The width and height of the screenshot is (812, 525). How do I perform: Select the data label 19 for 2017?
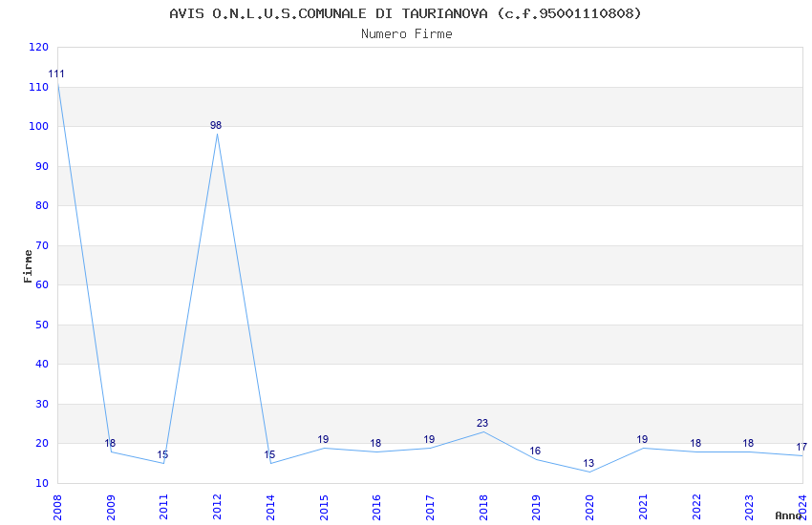click(429, 440)
